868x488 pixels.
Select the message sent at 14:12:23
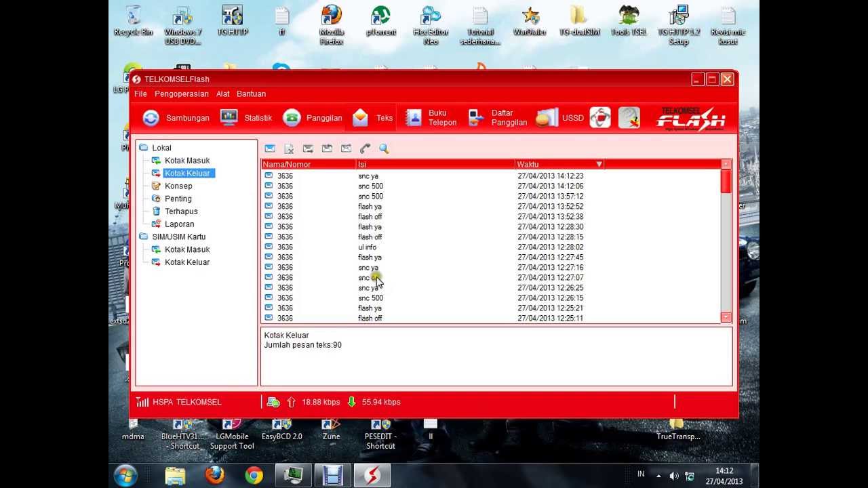(x=491, y=176)
